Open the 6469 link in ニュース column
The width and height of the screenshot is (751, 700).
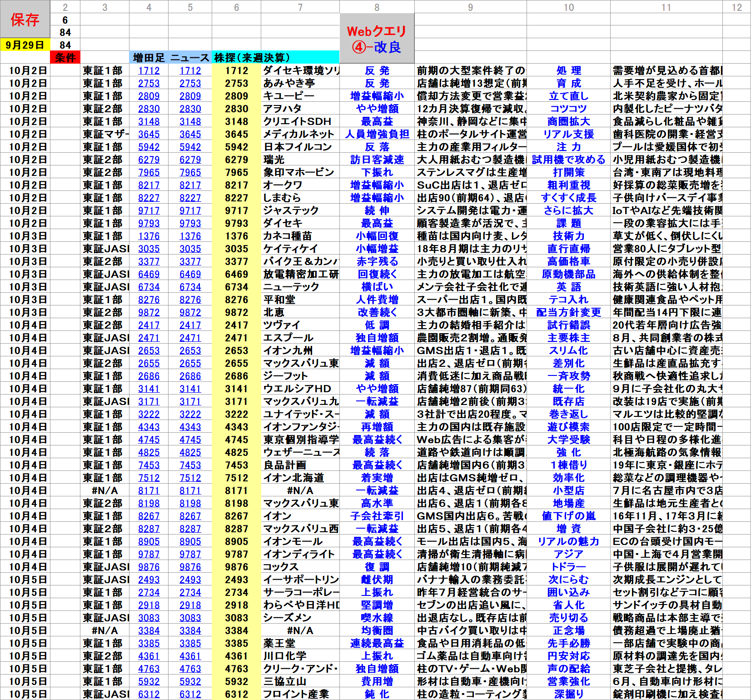[190, 274]
